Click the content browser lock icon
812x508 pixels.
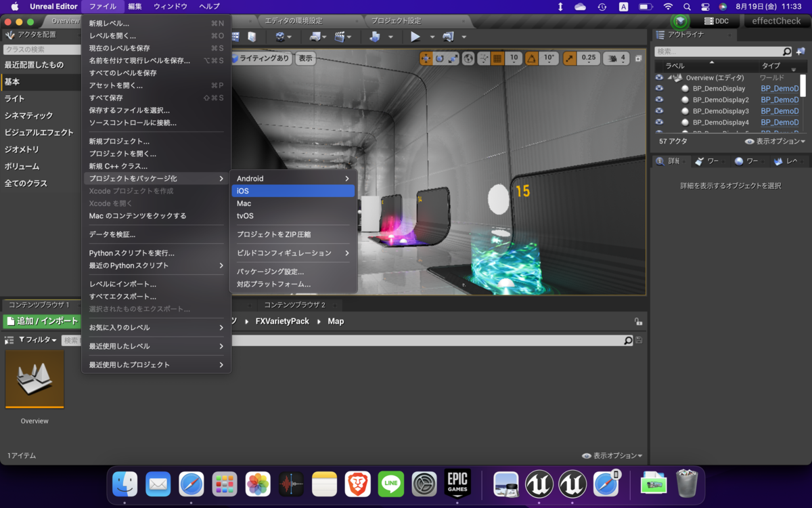(x=638, y=322)
